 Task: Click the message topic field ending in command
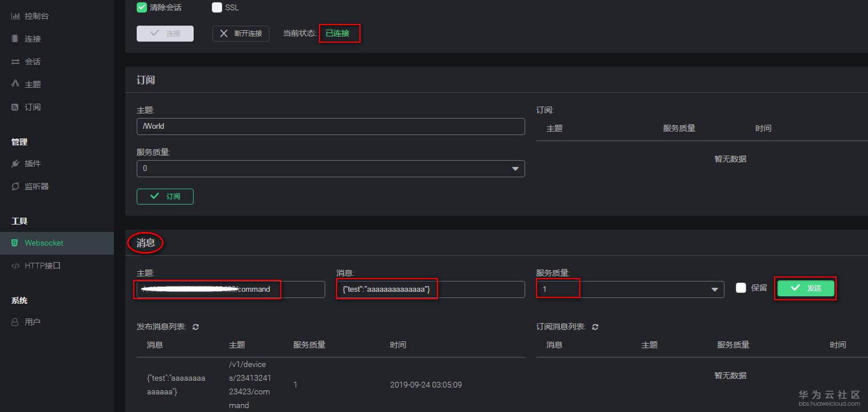[x=231, y=289]
